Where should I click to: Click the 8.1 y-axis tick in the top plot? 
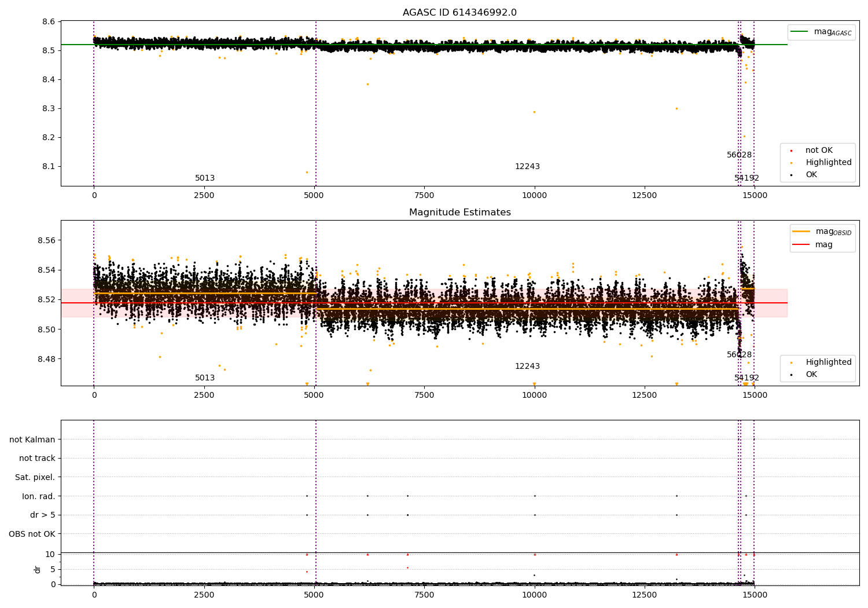pos(49,167)
